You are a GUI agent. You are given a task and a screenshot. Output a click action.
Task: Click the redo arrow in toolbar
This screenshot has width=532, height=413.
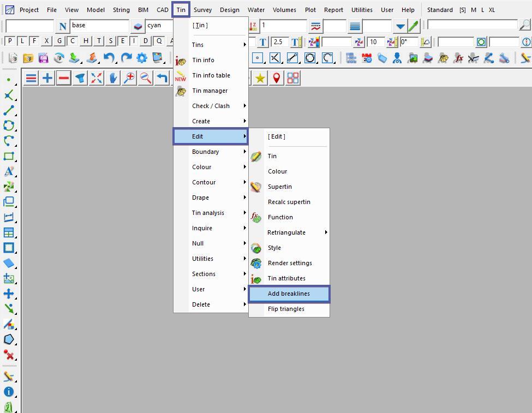pos(126,58)
